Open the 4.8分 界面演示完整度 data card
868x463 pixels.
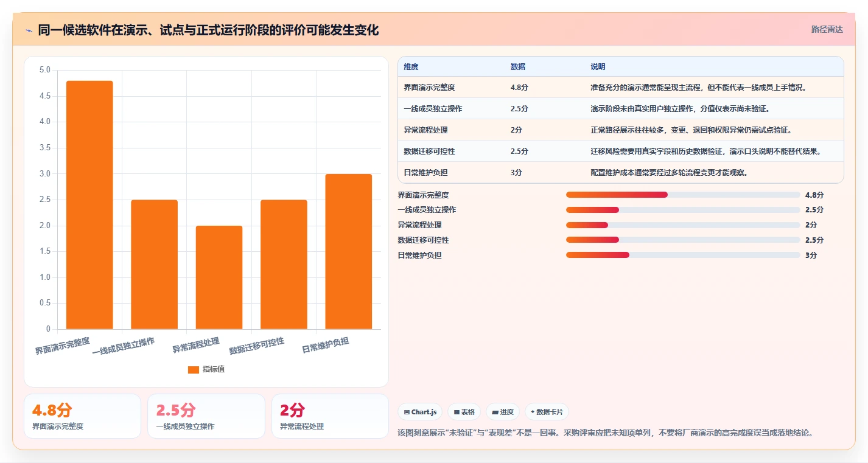(x=82, y=416)
